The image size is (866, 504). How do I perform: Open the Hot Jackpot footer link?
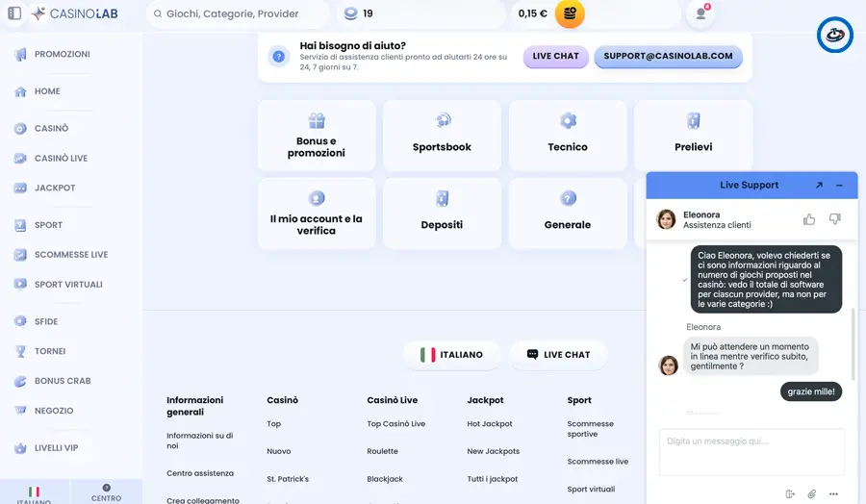tap(490, 424)
